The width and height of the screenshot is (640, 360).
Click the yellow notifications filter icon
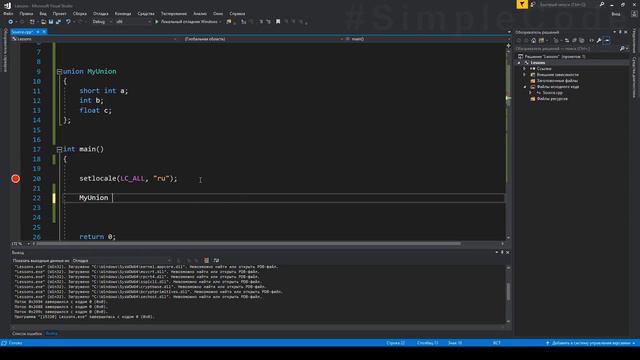tap(522, 4)
